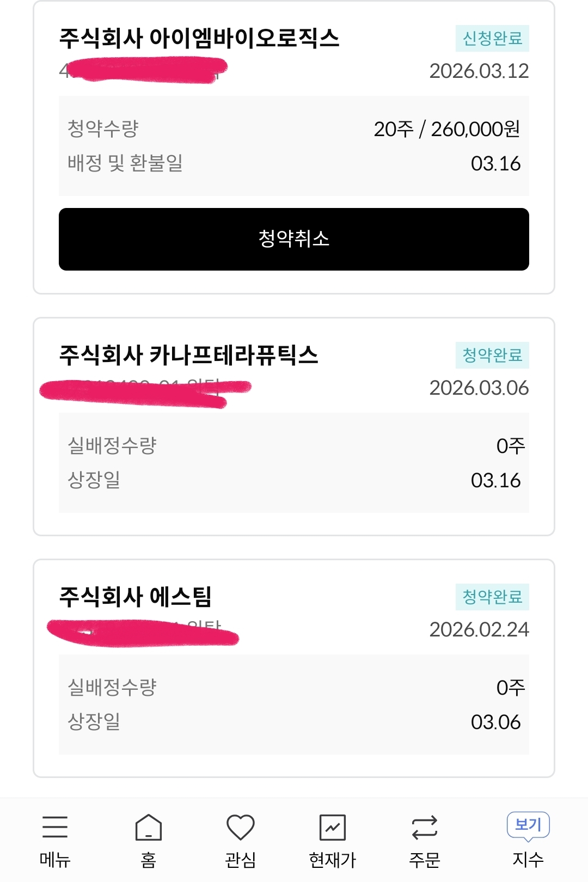
Task: Tap the 배정 및 환불일 row
Action: [x=294, y=163]
